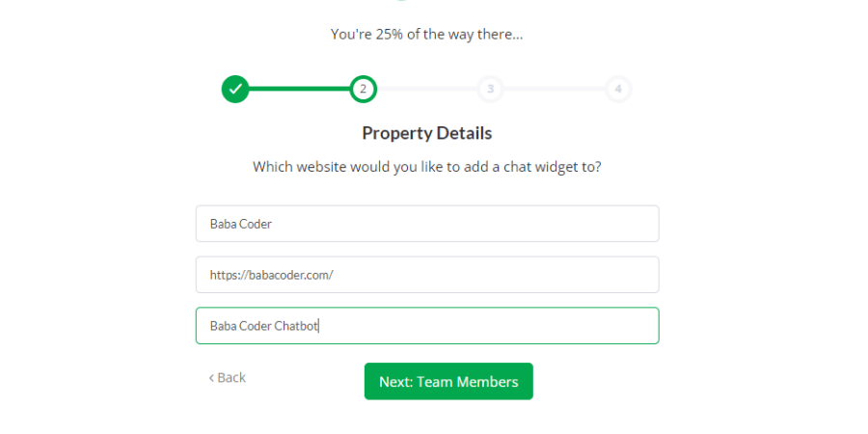Jump to step 3 circle indicator

point(491,89)
